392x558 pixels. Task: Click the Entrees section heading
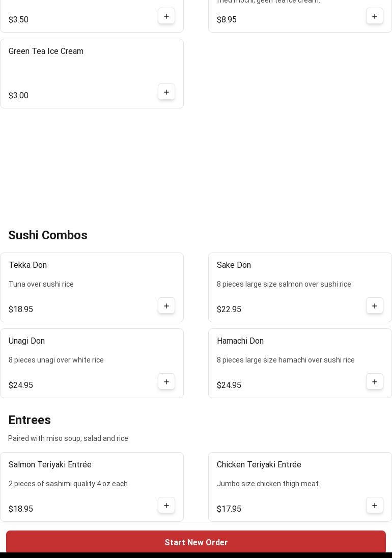(x=30, y=420)
